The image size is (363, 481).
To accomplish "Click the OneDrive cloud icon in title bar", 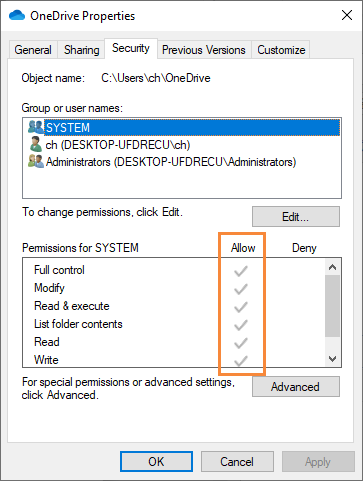I will coord(16,16).
